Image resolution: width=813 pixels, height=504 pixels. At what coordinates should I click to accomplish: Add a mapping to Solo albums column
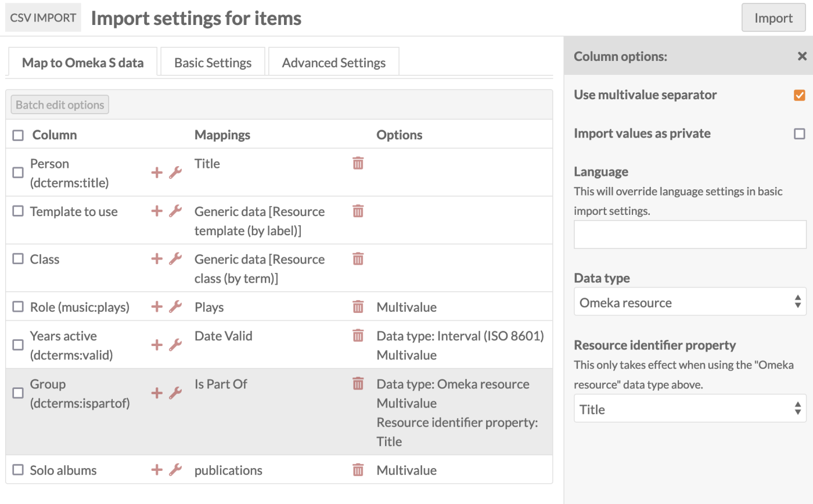pos(157,470)
